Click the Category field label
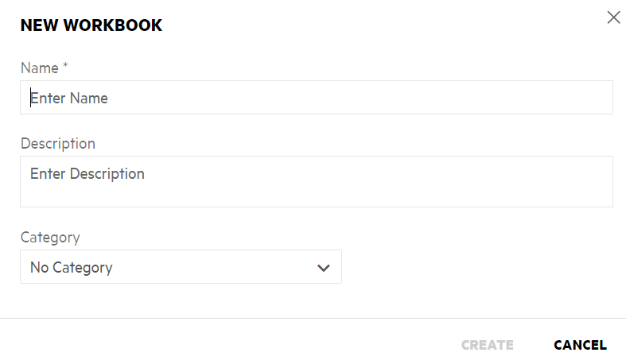626x364 pixels. (x=50, y=238)
